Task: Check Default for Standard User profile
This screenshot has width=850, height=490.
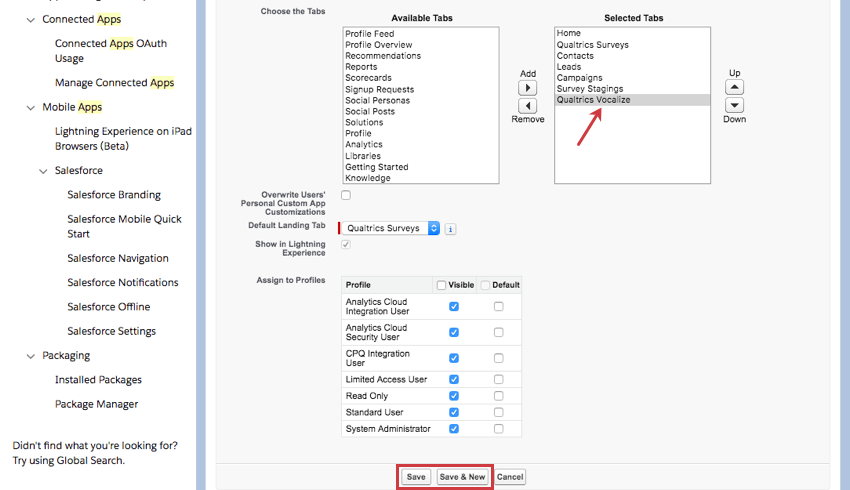Action: (499, 412)
